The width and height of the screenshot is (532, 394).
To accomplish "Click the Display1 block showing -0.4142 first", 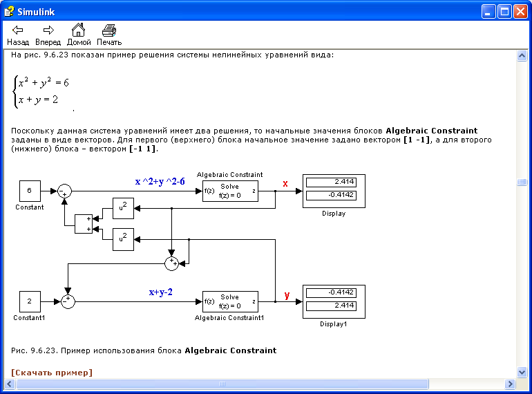I will (334, 301).
